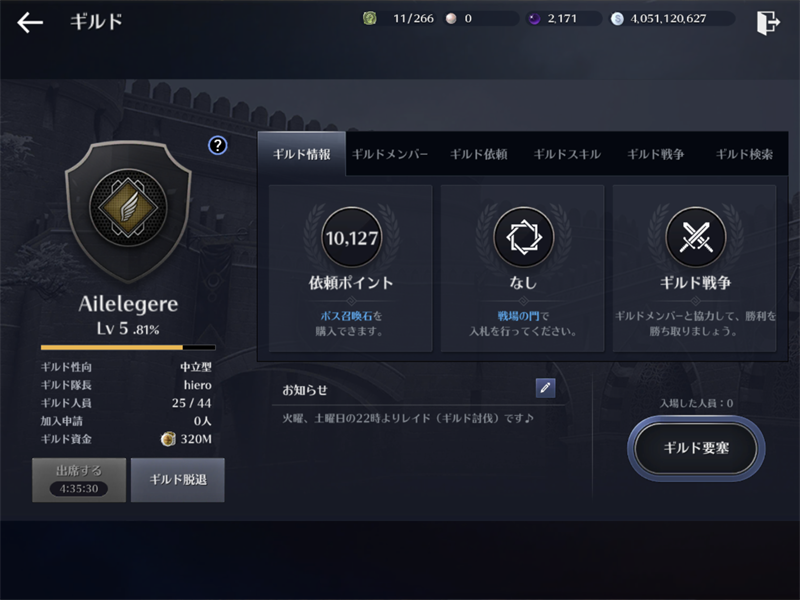This screenshot has width=800, height=600.
Task: Click the ギルド脱退 button
Action: (x=178, y=480)
